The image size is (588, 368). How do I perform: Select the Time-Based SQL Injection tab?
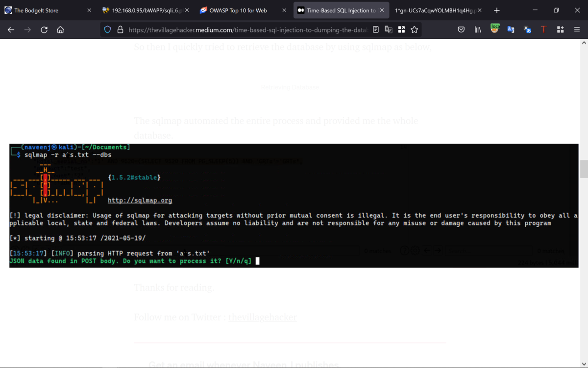tap(341, 10)
